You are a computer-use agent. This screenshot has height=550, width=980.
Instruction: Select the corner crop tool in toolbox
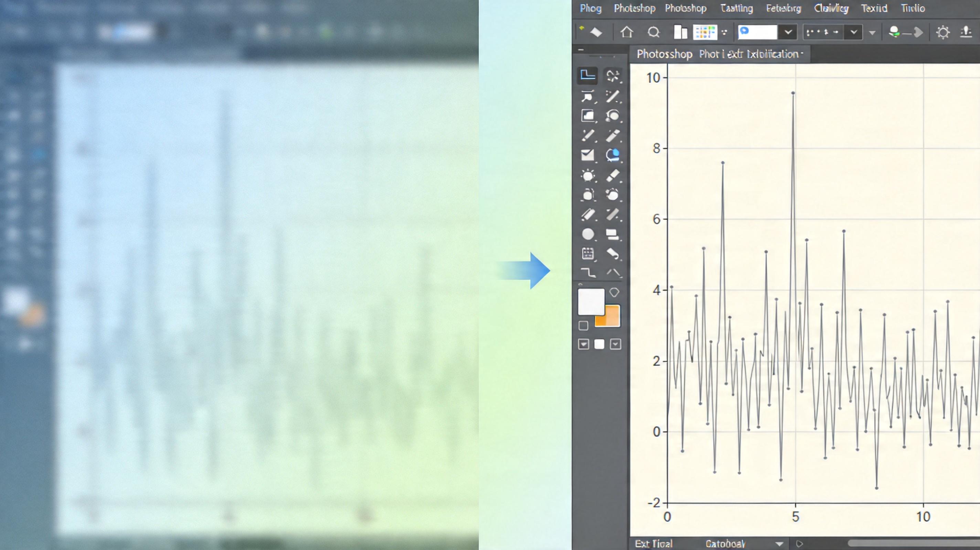click(x=588, y=75)
